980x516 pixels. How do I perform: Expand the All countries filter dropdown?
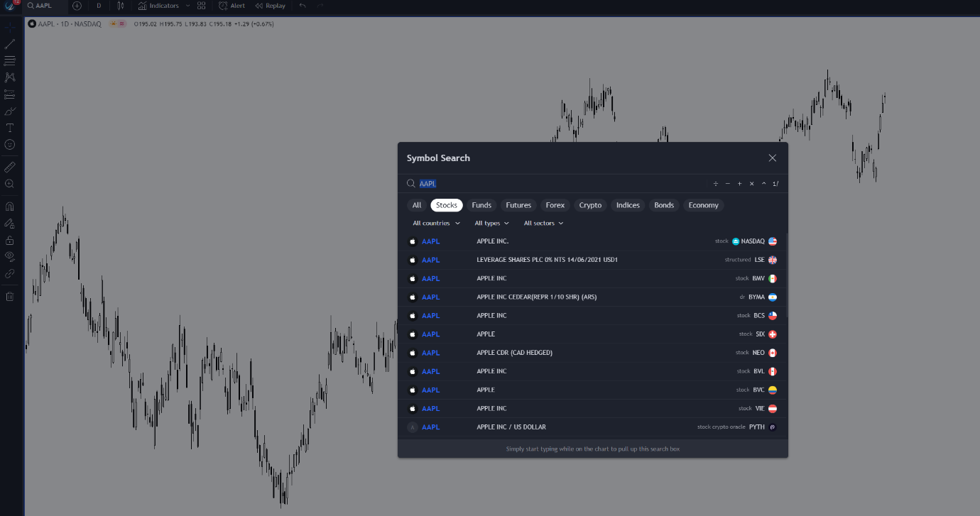(436, 224)
